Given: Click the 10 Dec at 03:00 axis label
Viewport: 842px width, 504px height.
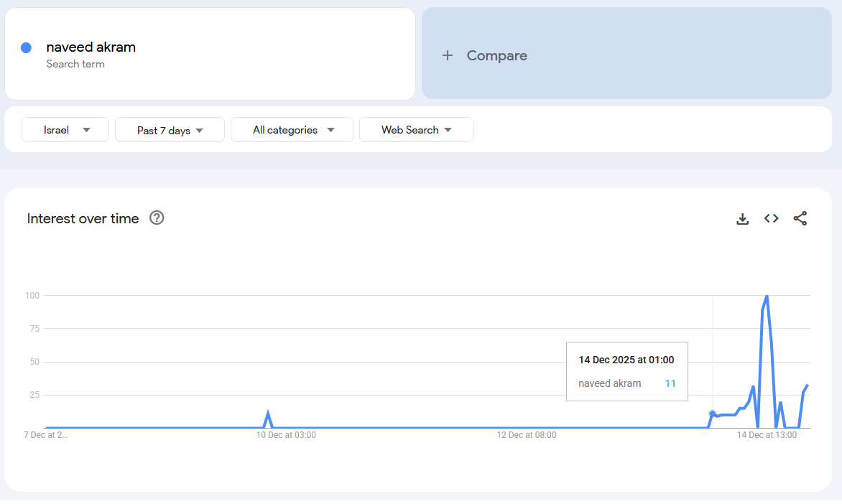Looking at the screenshot, I should [286, 435].
